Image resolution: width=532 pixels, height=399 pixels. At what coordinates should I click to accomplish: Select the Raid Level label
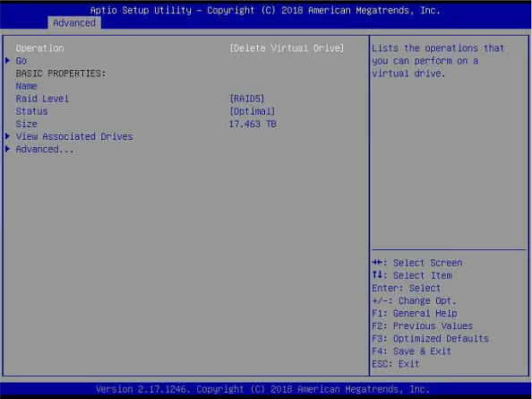(42, 99)
